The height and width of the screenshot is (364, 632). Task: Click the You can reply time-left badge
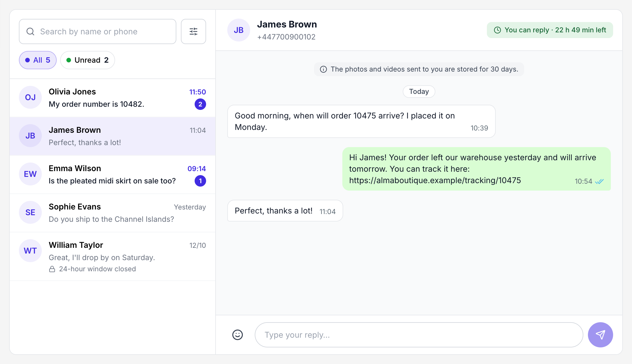[x=550, y=30]
